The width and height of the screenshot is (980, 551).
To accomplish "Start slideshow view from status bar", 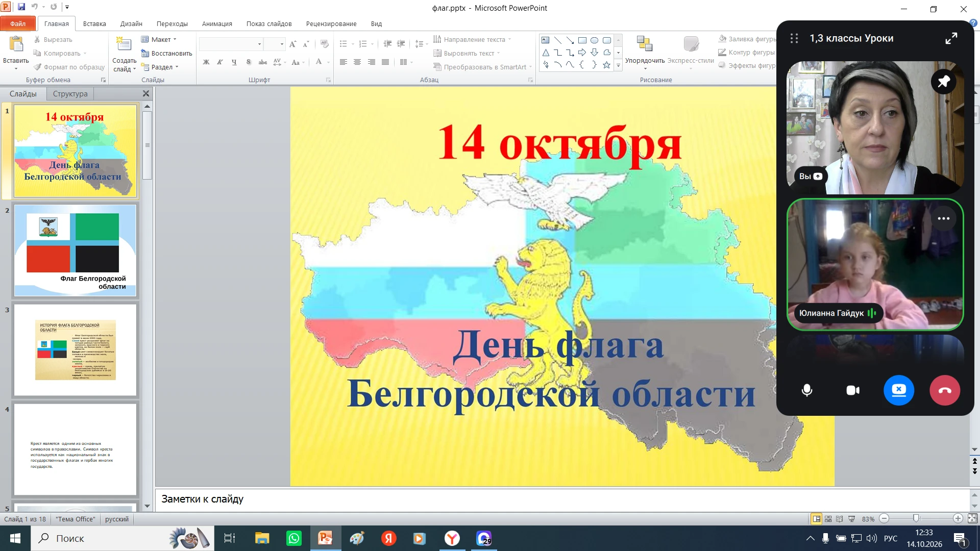I will point(851,519).
